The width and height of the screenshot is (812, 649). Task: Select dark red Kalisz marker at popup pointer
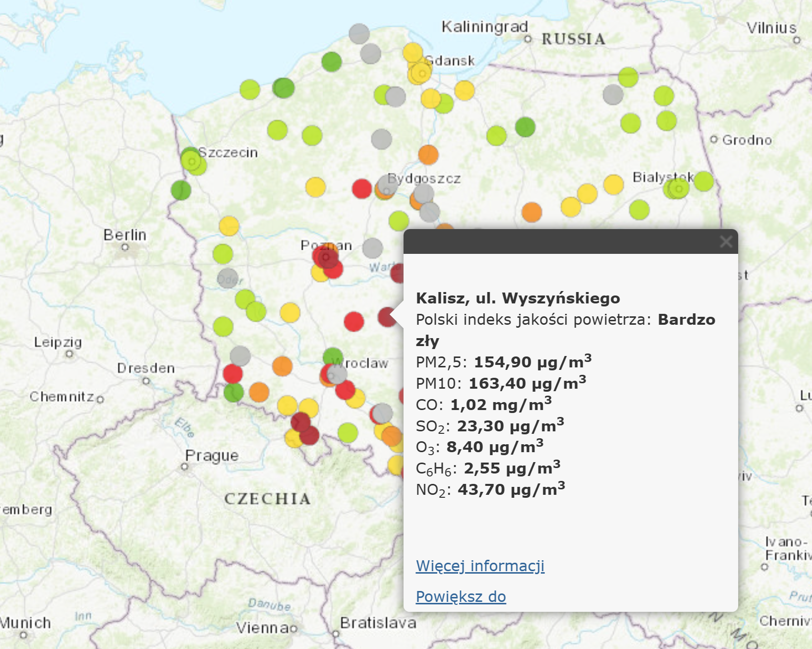(387, 317)
